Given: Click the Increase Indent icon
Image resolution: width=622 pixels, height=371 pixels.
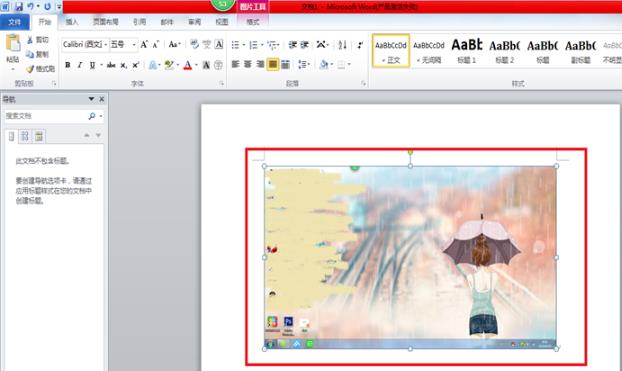Looking at the screenshot, I should (x=305, y=45).
